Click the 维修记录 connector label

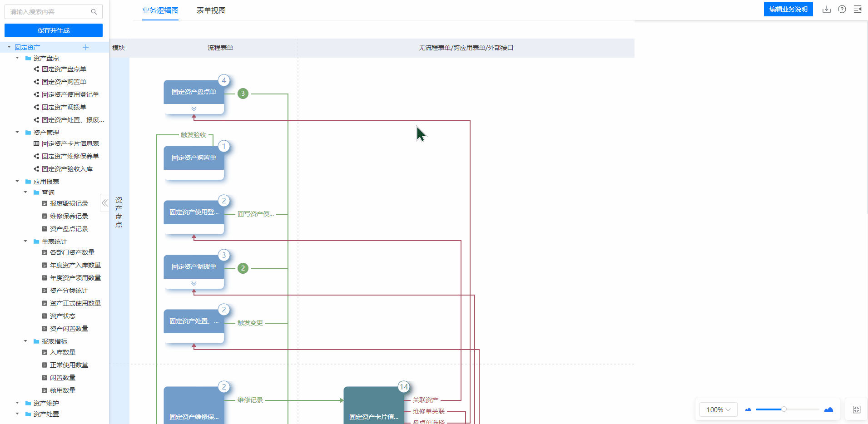[x=250, y=400]
